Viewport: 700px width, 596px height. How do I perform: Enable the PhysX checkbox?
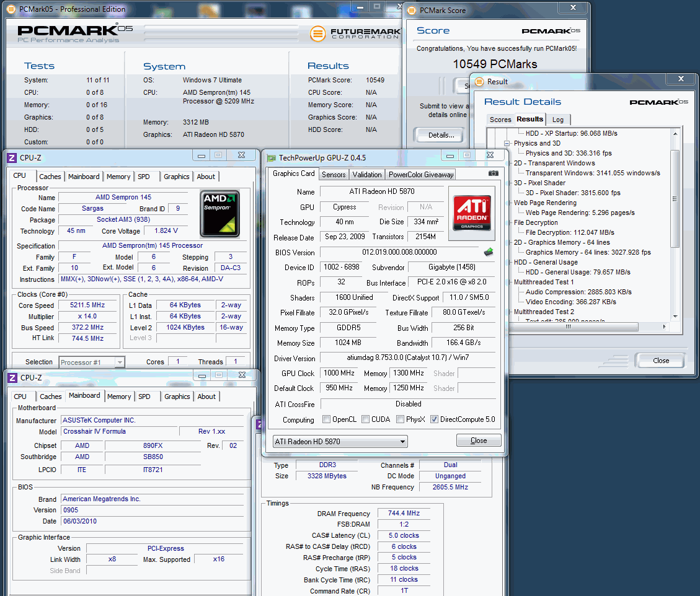[401, 419]
